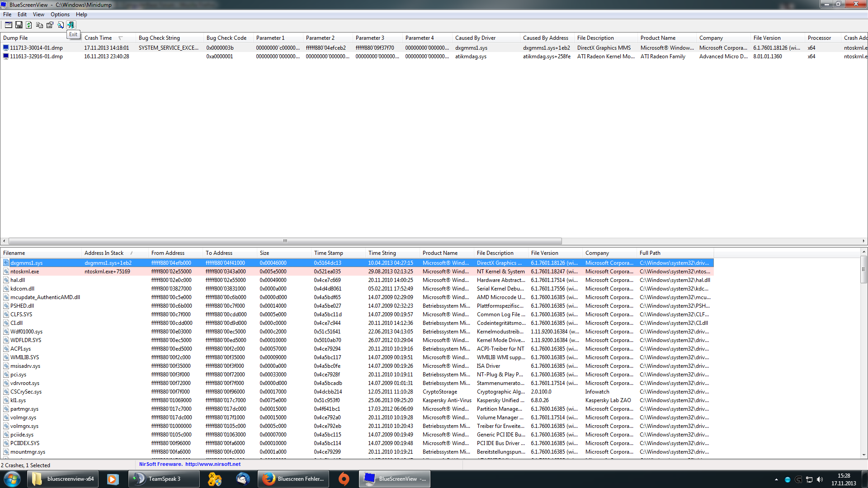Show hidden system tray icons arrow

tap(776, 479)
